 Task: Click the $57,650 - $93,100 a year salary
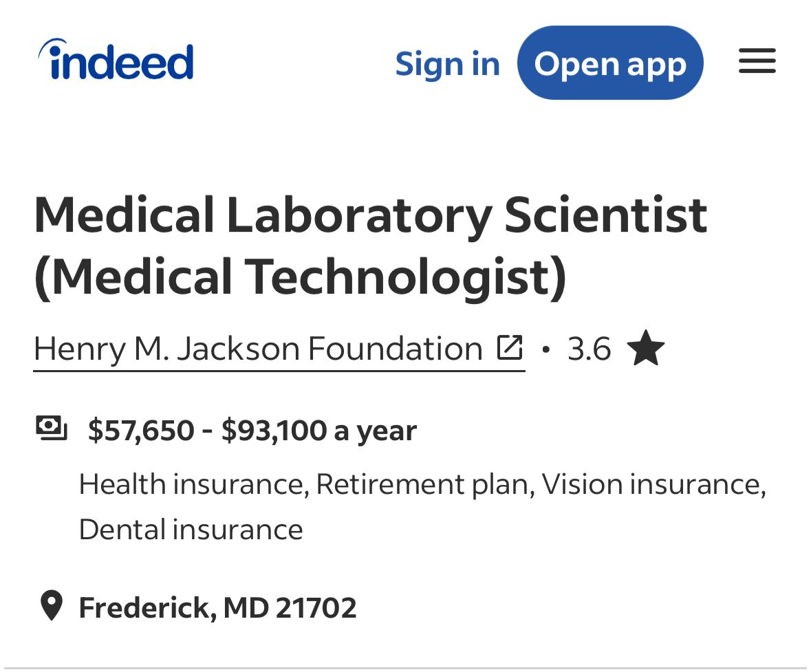point(252,431)
